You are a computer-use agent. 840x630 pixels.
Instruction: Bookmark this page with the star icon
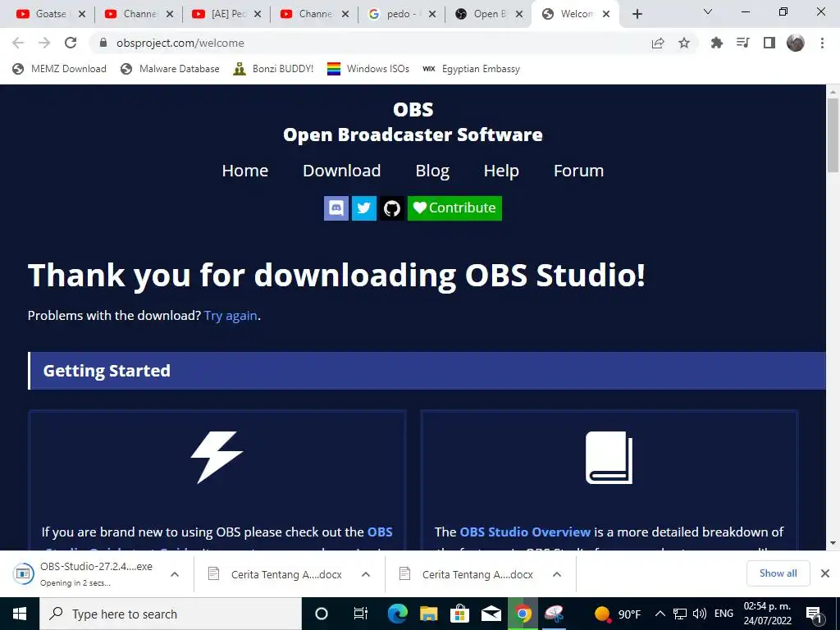coord(684,43)
